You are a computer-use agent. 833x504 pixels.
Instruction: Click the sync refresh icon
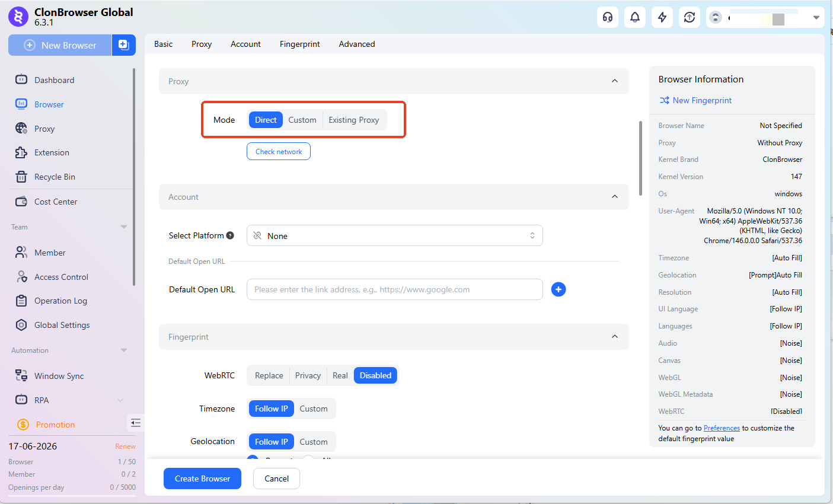(x=690, y=17)
